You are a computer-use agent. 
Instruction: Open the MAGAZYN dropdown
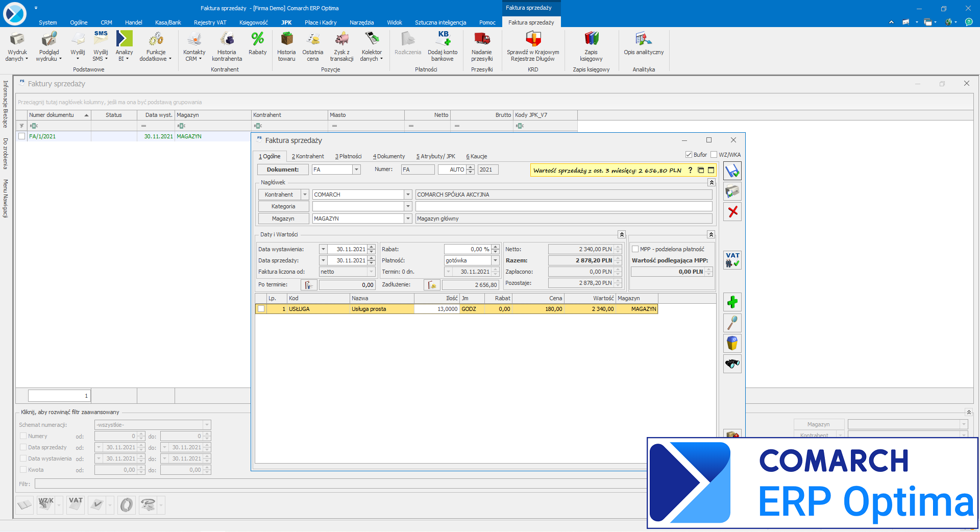[408, 219]
